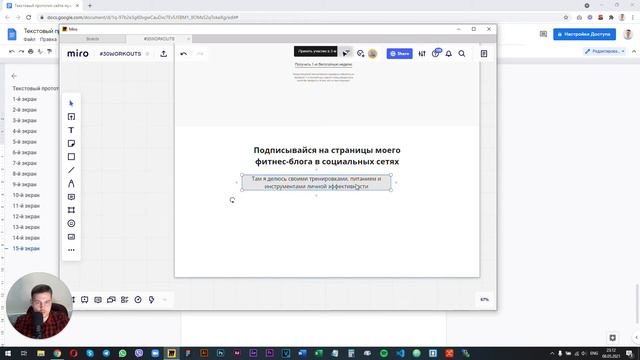Viewport: 640px width, 360px height.
Task: Click the export board upload icon
Action: click(164, 53)
